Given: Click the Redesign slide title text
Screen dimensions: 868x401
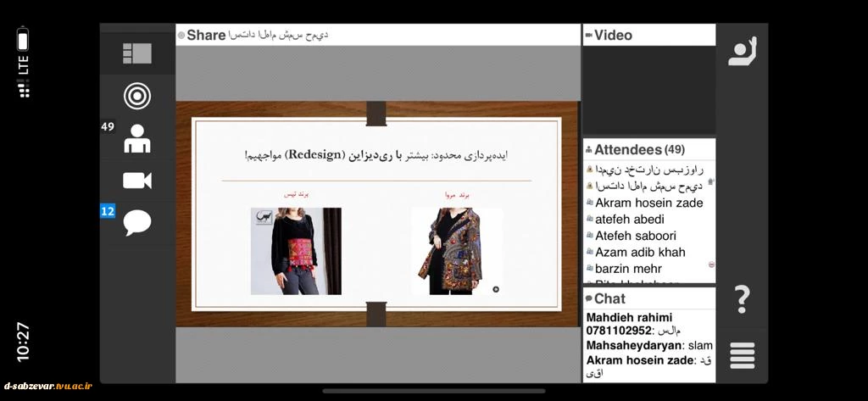Looking at the screenshot, I should [x=376, y=156].
